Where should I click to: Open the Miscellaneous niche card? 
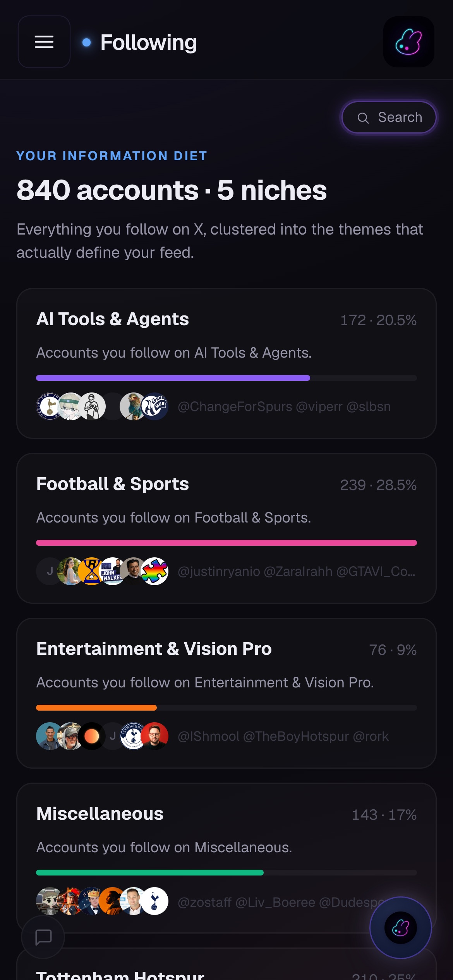coord(226,858)
